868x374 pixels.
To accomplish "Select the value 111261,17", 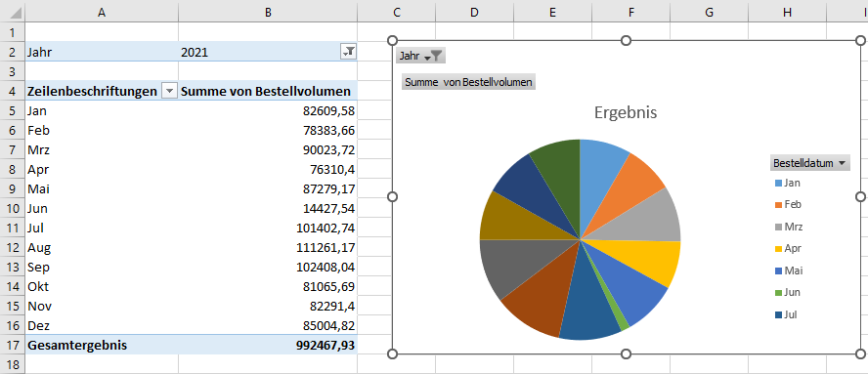I will [x=268, y=247].
